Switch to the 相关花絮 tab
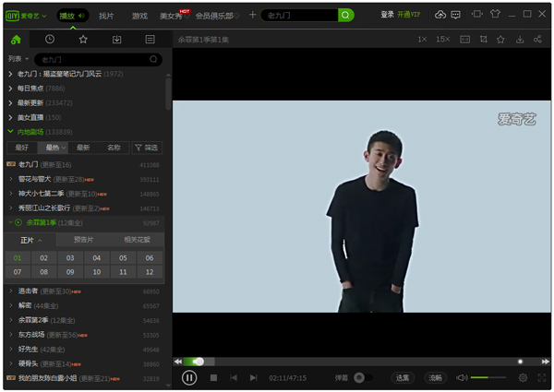Viewport: 554px width, 392px height. 137,240
